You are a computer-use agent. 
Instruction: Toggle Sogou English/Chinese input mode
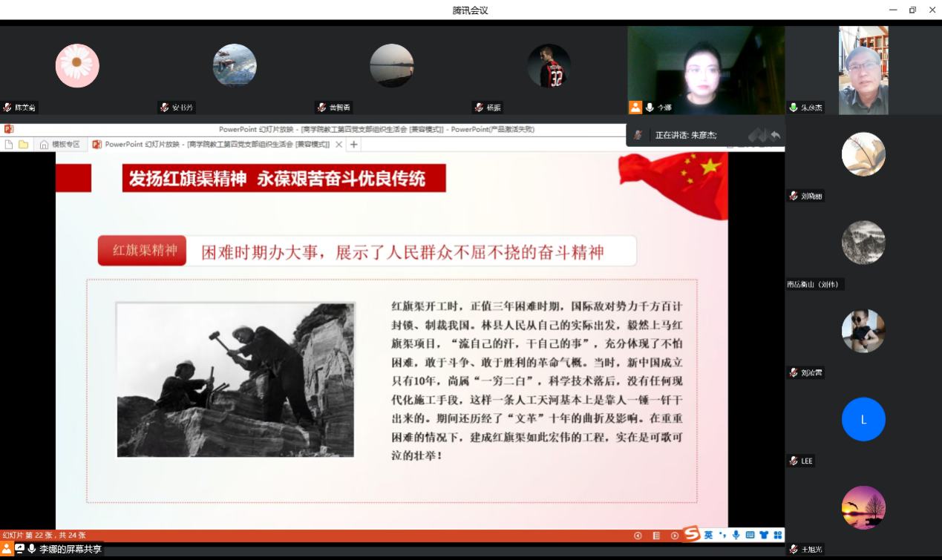[709, 536]
